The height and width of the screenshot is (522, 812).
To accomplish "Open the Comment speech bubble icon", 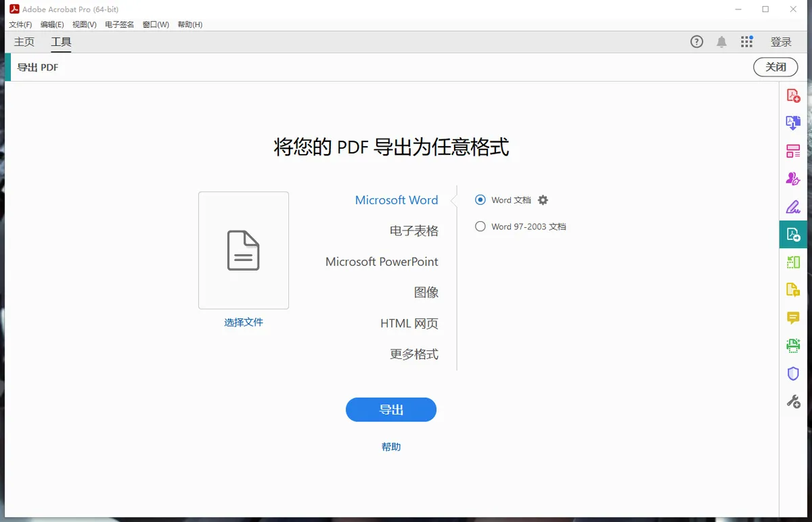I will 793,318.
